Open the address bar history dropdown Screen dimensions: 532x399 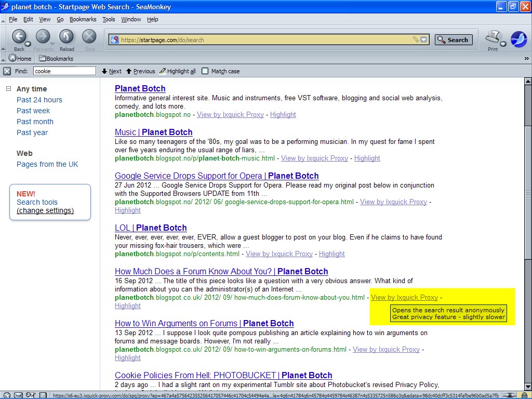pyautogui.click(x=424, y=39)
